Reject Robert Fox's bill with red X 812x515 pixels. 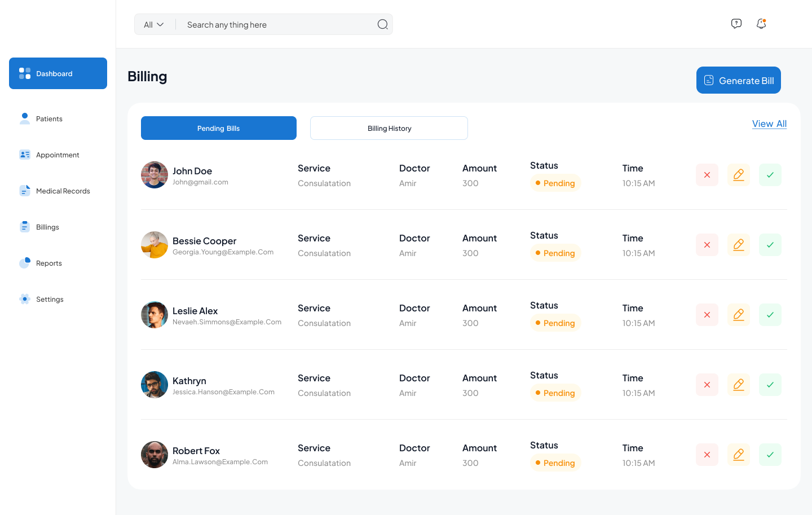[x=707, y=455]
